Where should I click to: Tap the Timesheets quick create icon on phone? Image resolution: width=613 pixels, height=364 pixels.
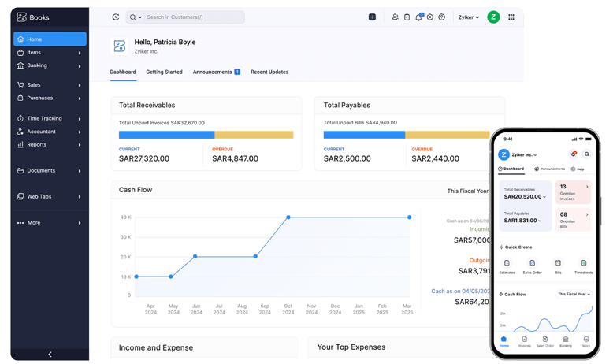click(583, 263)
